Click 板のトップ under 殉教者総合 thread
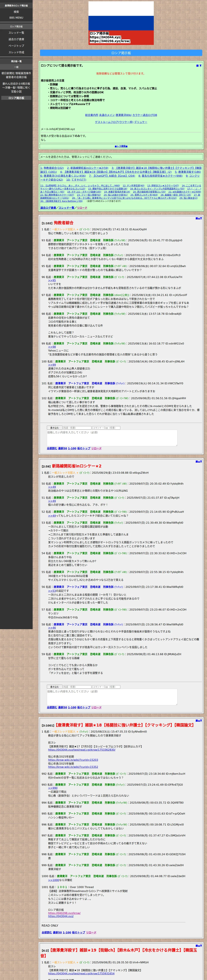This screenshot has height=980, width=207. click(x=84, y=449)
